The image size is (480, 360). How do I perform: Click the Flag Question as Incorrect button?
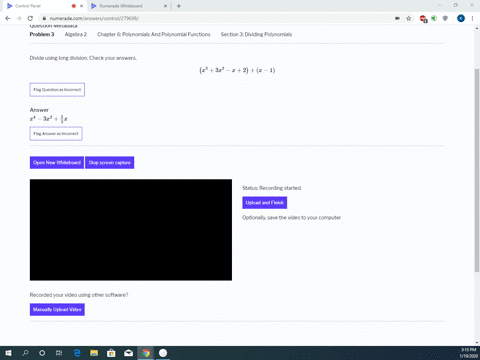(x=57, y=90)
